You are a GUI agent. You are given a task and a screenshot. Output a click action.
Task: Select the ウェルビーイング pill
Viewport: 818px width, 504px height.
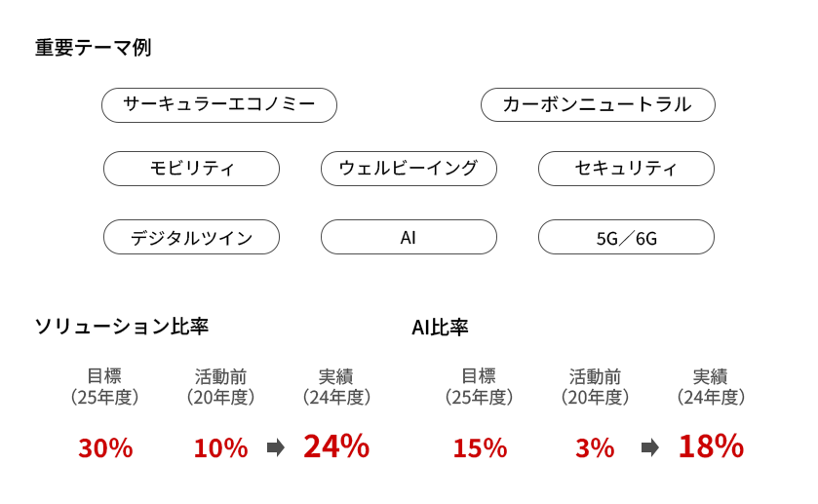click(x=409, y=169)
